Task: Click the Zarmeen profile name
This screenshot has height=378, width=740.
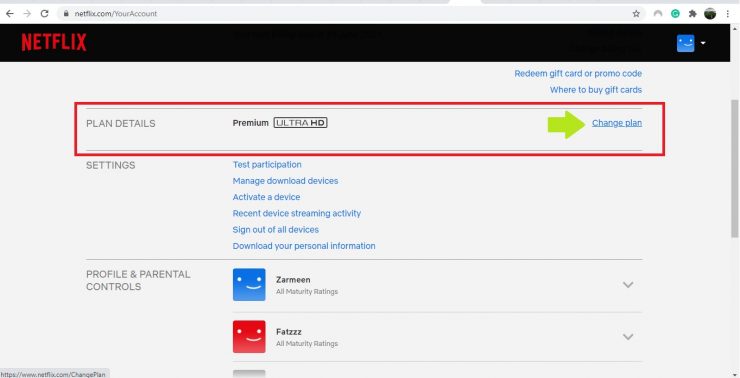Action: pyautogui.click(x=293, y=279)
